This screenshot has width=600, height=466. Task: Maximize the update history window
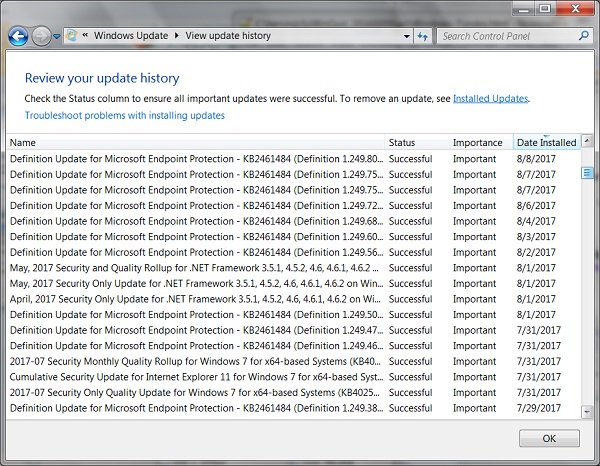pyautogui.click(x=545, y=8)
